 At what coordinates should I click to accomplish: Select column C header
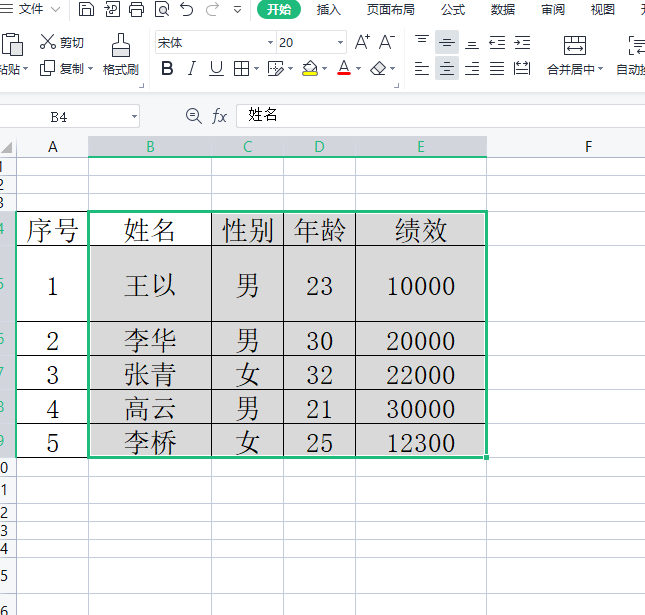click(x=247, y=147)
